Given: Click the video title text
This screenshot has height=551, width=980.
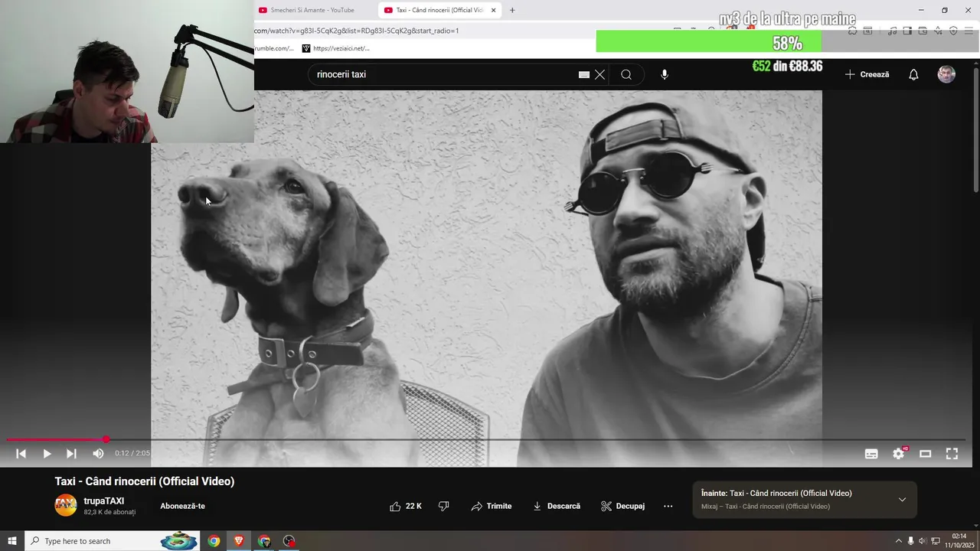Looking at the screenshot, I should click(145, 481).
